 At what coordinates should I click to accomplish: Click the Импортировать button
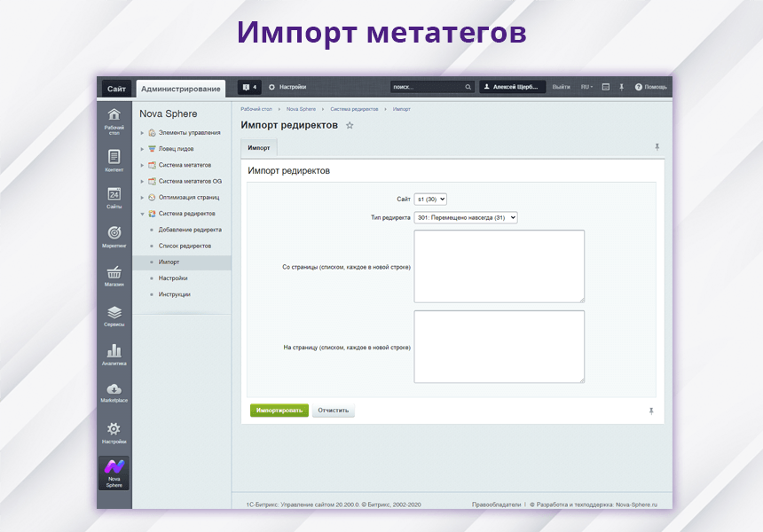point(279,411)
